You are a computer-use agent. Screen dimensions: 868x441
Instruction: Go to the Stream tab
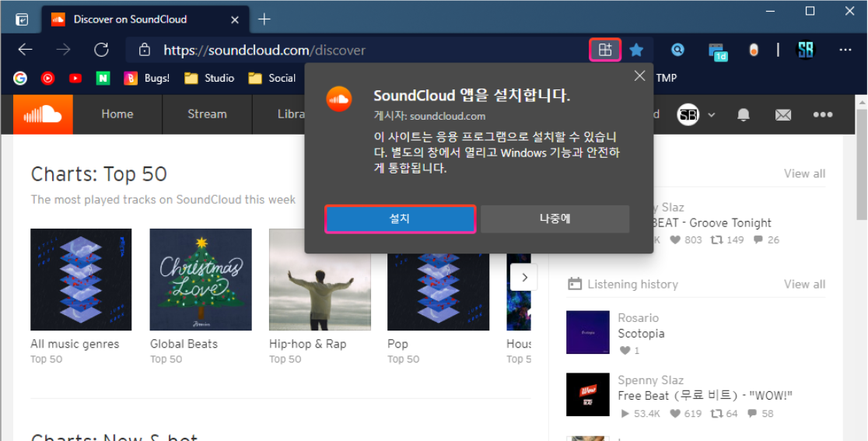click(x=207, y=114)
